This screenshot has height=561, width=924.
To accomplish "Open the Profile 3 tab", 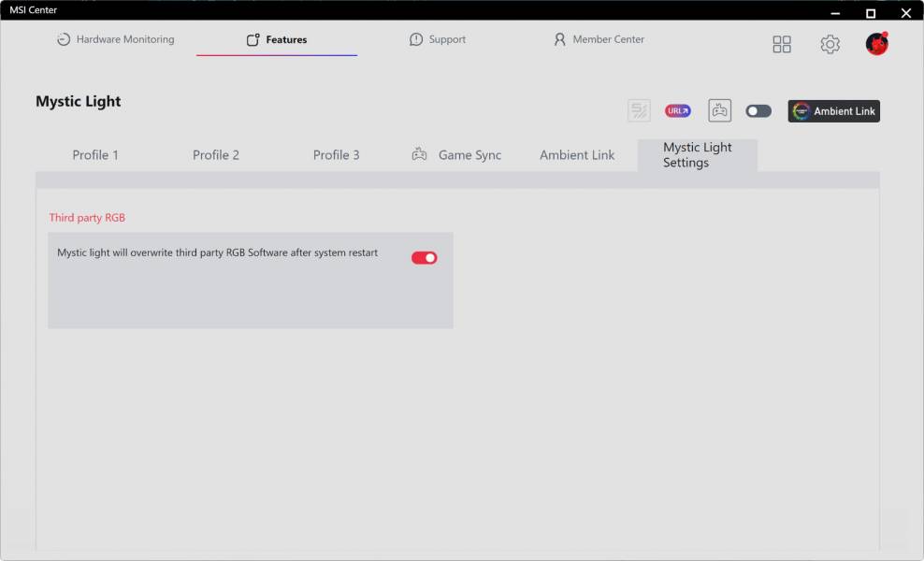I will (336, 155).
